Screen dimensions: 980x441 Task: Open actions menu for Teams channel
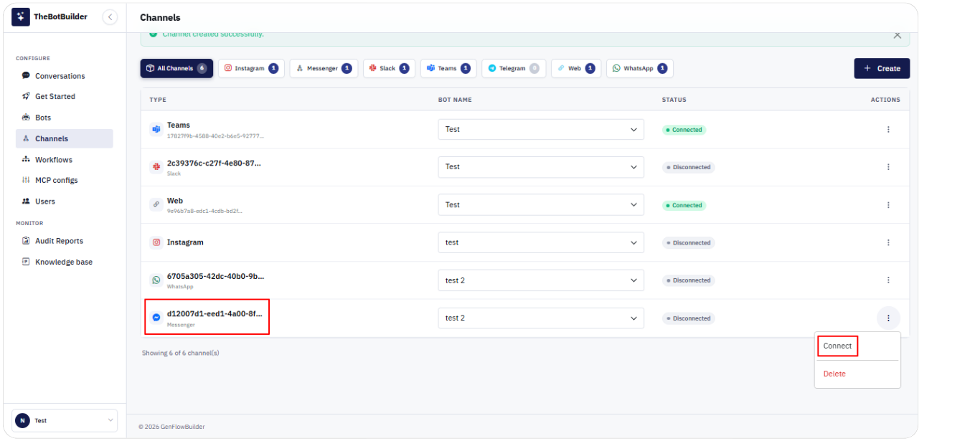(888, 130)
